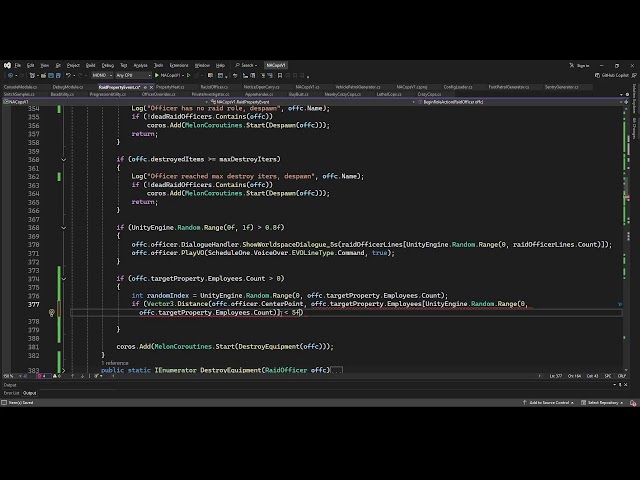Collapse the code block at line 360
Viewport: 640px width, 480px height.
click(x=64, y=160)
